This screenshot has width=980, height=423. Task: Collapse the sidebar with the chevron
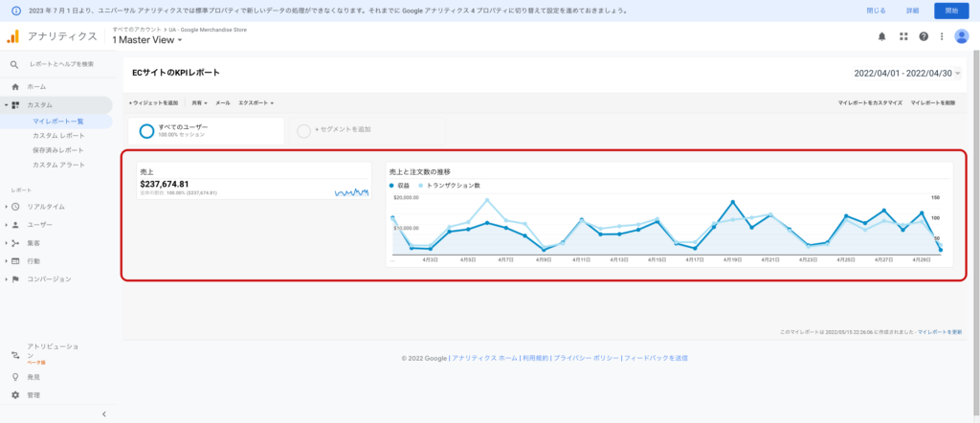104,413
